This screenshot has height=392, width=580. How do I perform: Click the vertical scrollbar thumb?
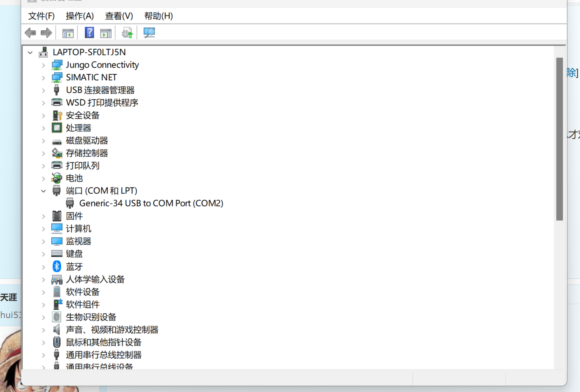(x=559, y=139)
